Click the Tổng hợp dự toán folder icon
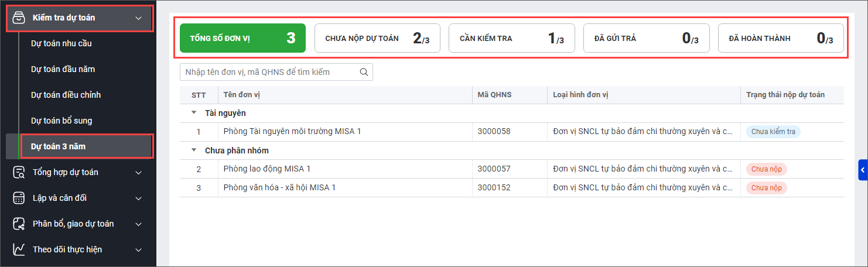868x267 pixels. coord(19,172)
